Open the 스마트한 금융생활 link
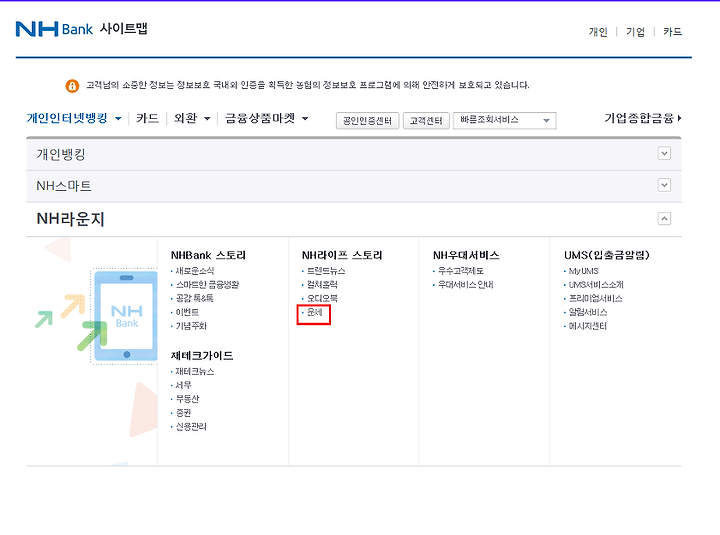The width and height of the screenshot is (720, 535). click(207, 285)
